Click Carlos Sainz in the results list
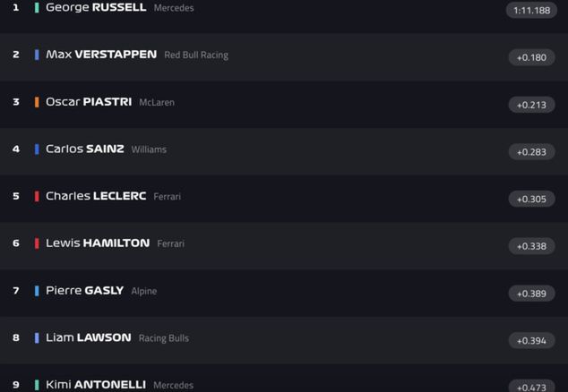Image resolution: width=568 pixels, height=392 pixels. pos(85,149)
